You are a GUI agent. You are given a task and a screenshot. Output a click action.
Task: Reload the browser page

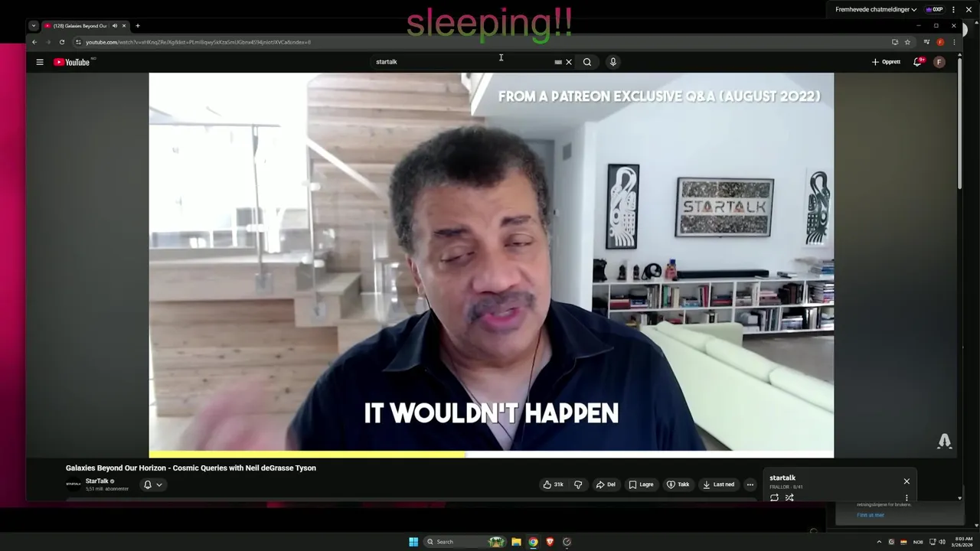62,42
